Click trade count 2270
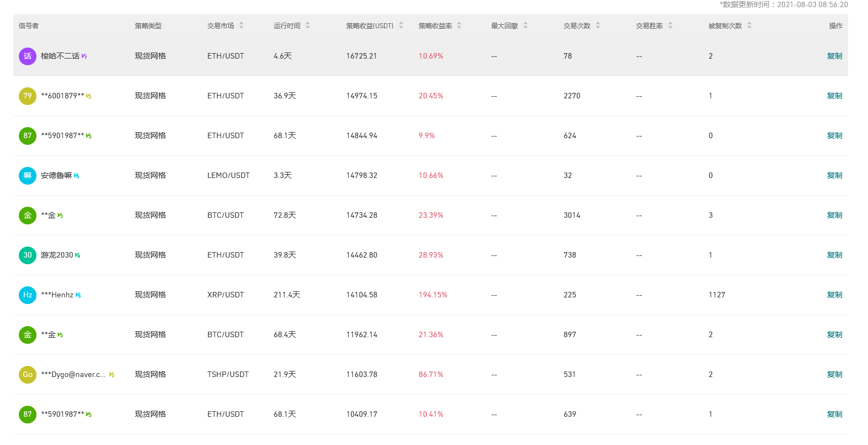This screenshot has width=868, height=445. (x=572, y=96)
